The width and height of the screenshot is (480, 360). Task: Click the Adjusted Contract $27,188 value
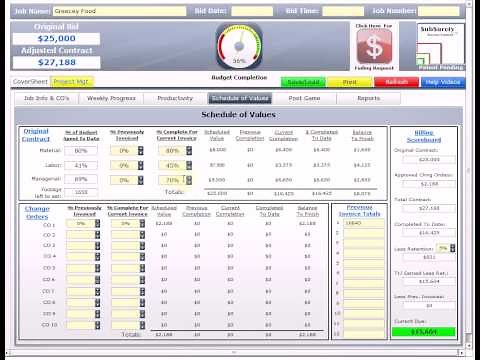click(56, 62)
